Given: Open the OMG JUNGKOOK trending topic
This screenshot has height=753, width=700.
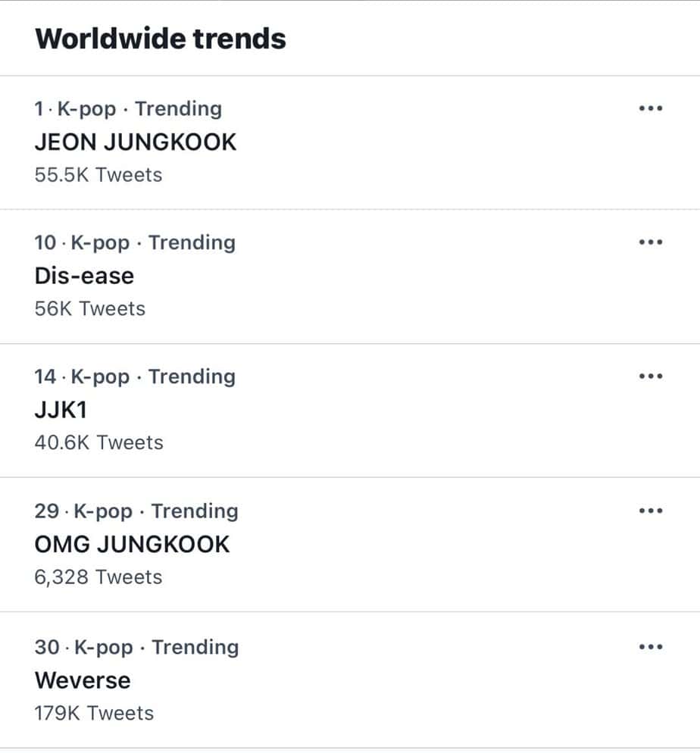Looking at the screenshot, I should pos(132,544).
